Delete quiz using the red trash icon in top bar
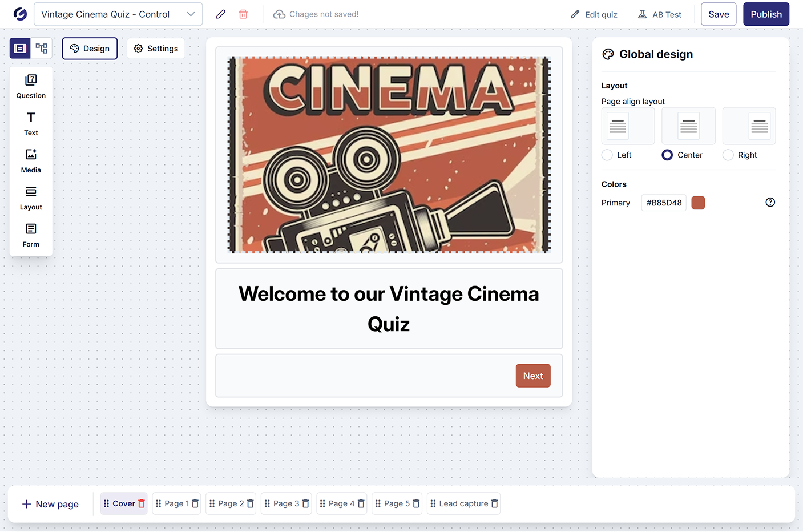Image resolution: width=803 pixels, height=532 pixels. [243, 14]
